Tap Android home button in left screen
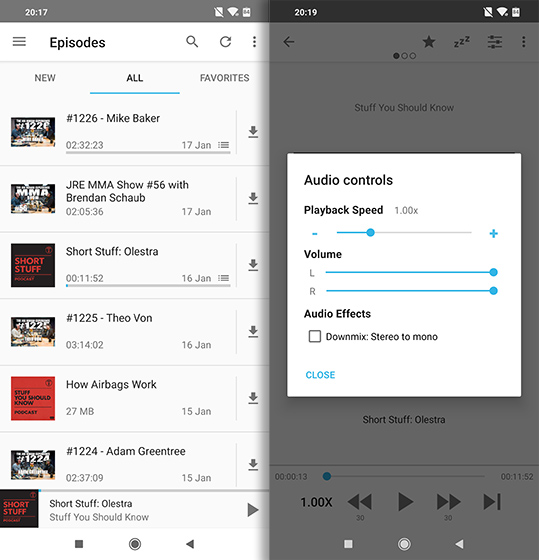 (135, 544)
